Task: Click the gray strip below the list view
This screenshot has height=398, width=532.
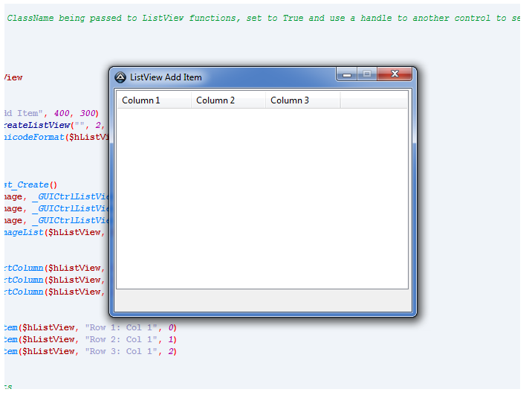Action: (262, 301)
